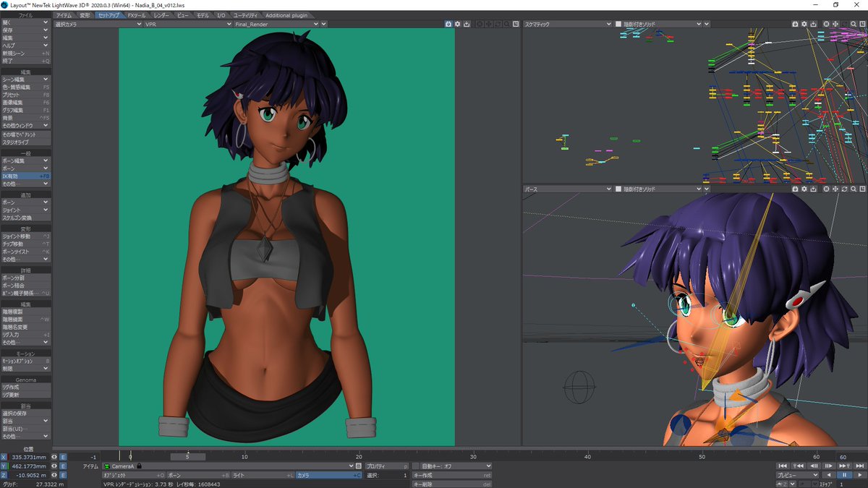Toggle schematic viewport shading checkbox

point(618,24)
